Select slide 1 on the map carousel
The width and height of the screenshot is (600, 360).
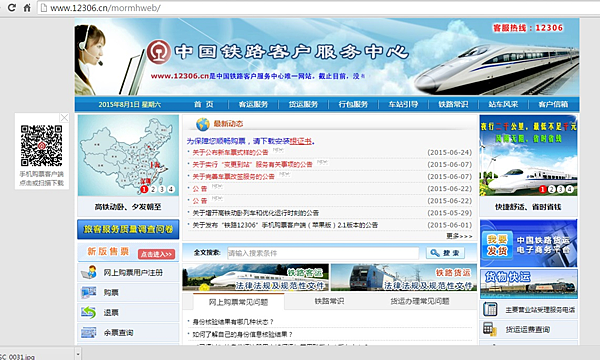coord(144,189)
